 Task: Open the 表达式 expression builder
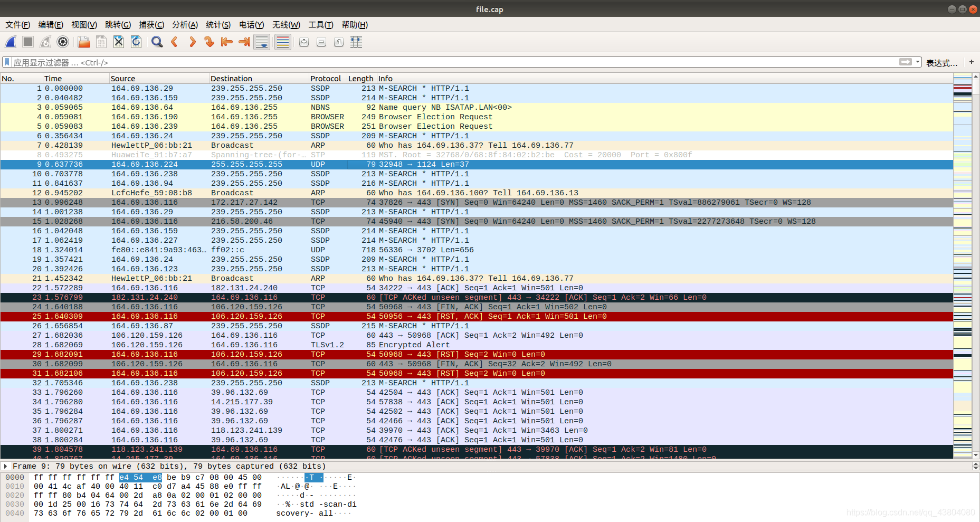tap(942, 63)
